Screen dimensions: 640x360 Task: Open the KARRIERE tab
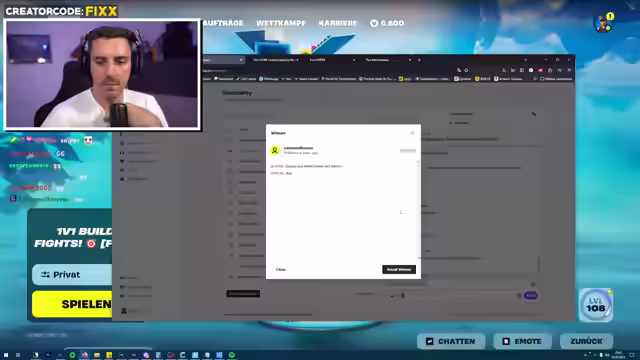[x=338, y=23]
